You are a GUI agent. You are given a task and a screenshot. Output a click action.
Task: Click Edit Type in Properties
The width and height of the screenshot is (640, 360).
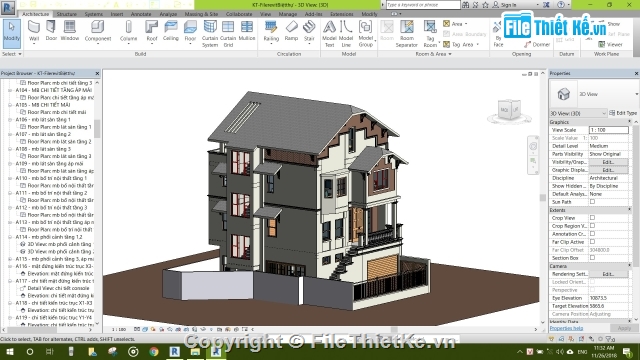[623, 113]
